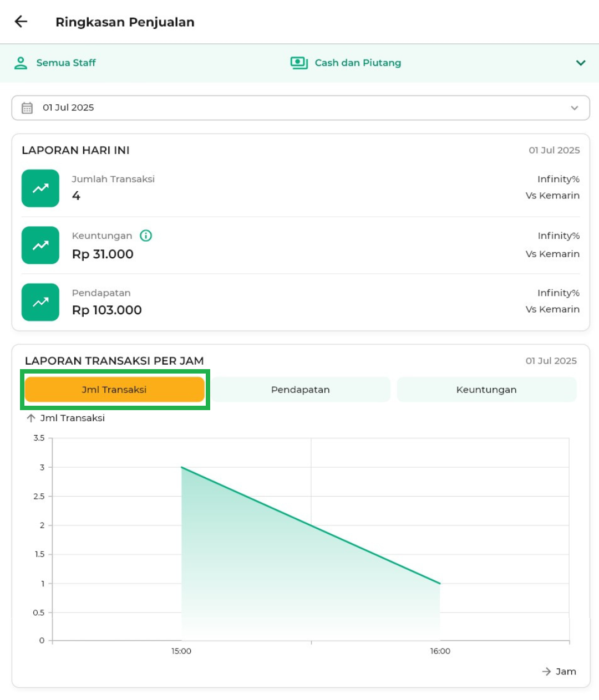Click the Jumlah Transaksi trend icon
599x700 pixels.
coord(40,188)
